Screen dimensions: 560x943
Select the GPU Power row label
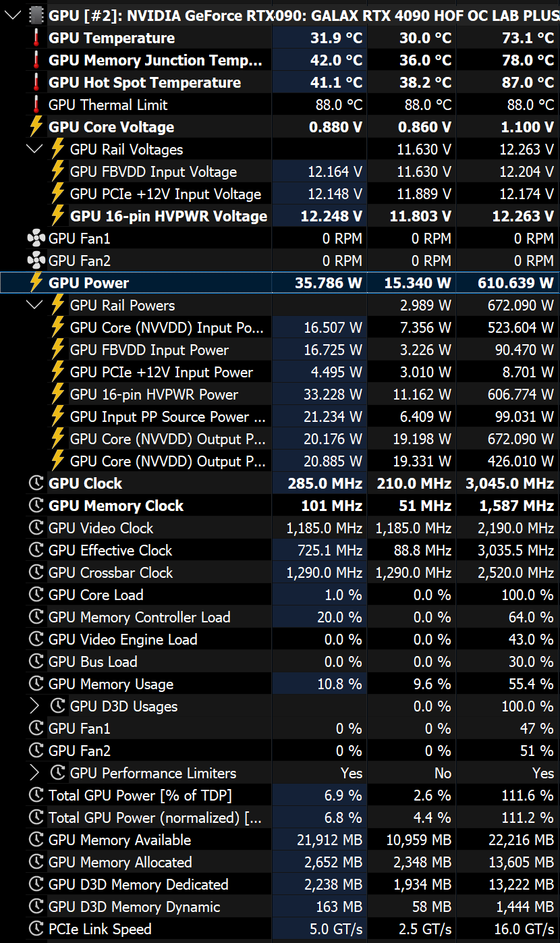point(88,283)
